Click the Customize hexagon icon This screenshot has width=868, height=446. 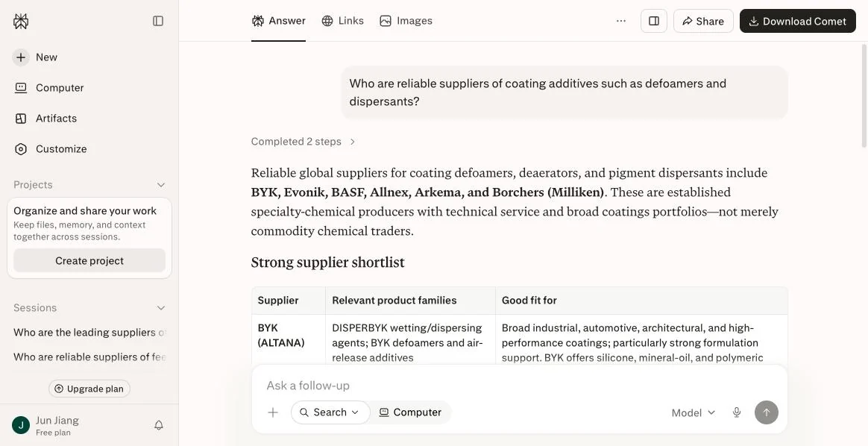(20, 149)
